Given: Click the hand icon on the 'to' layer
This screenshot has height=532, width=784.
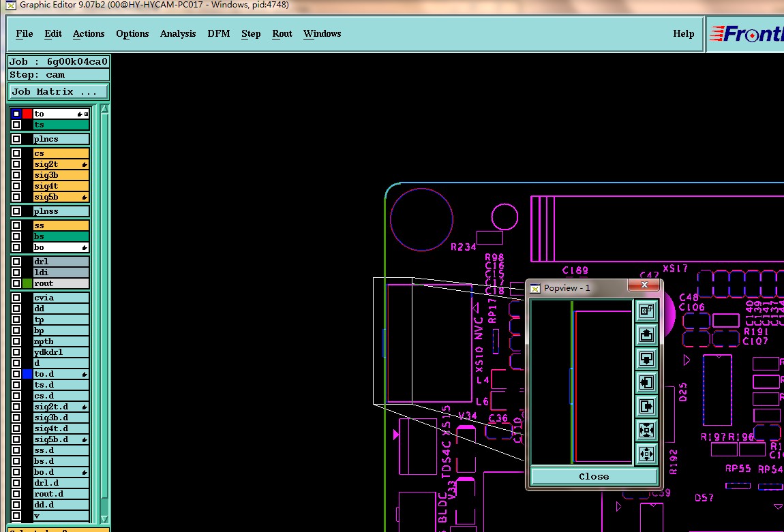Looking at the screenshot, I should pos(80,114).
